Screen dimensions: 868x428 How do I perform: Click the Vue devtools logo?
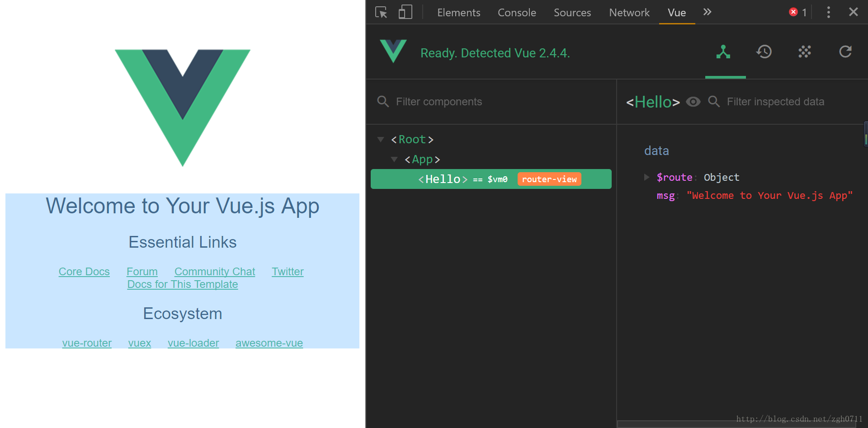click(x=393, y=51)
